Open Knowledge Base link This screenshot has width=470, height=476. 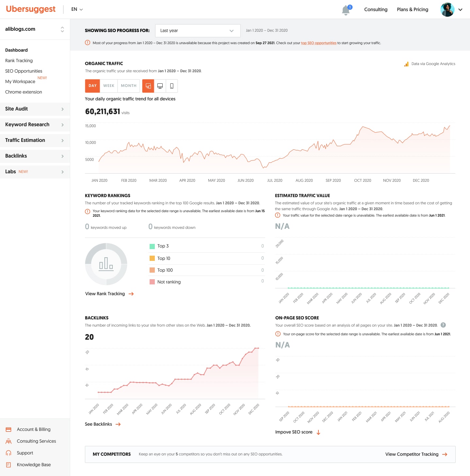(x=34, y=465)
